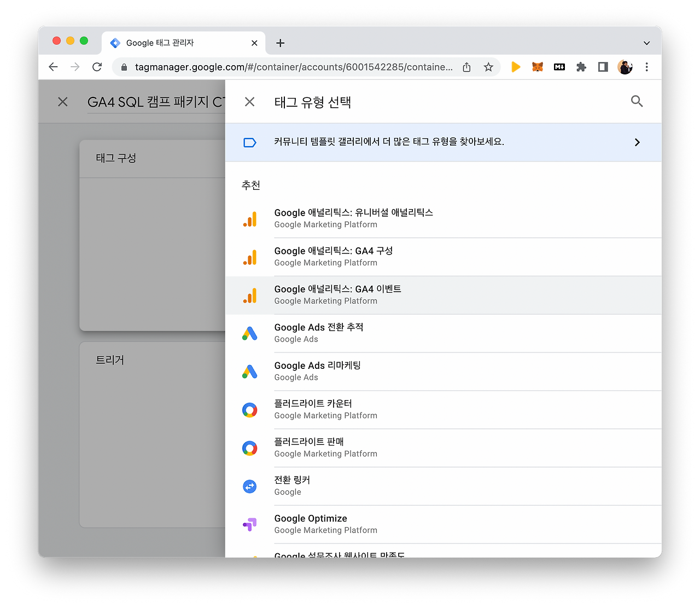Click the tag outline icon in gallery banner
Image resolution: width=700 pixels, height=608 pixels.
click(249, 143)
